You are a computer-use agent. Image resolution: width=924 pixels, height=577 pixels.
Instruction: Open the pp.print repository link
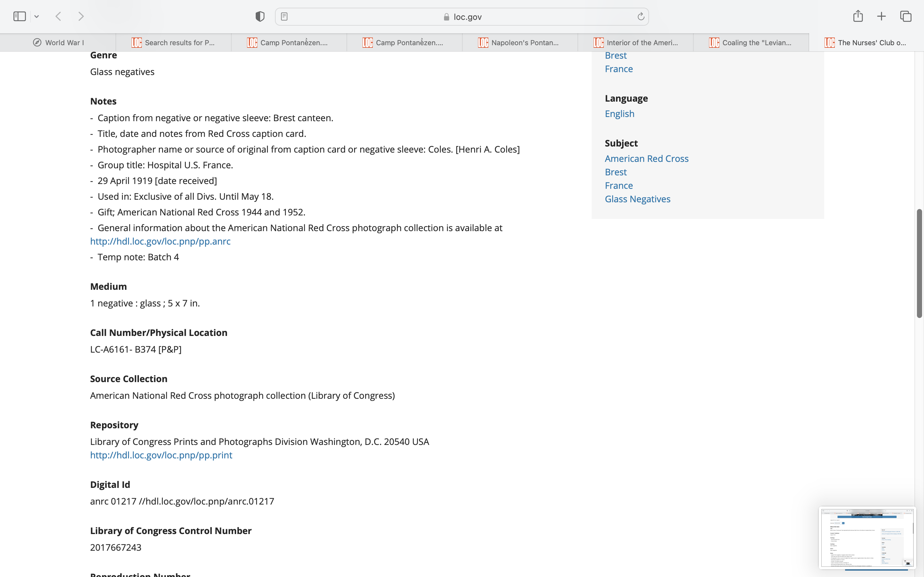coord(161,455)
